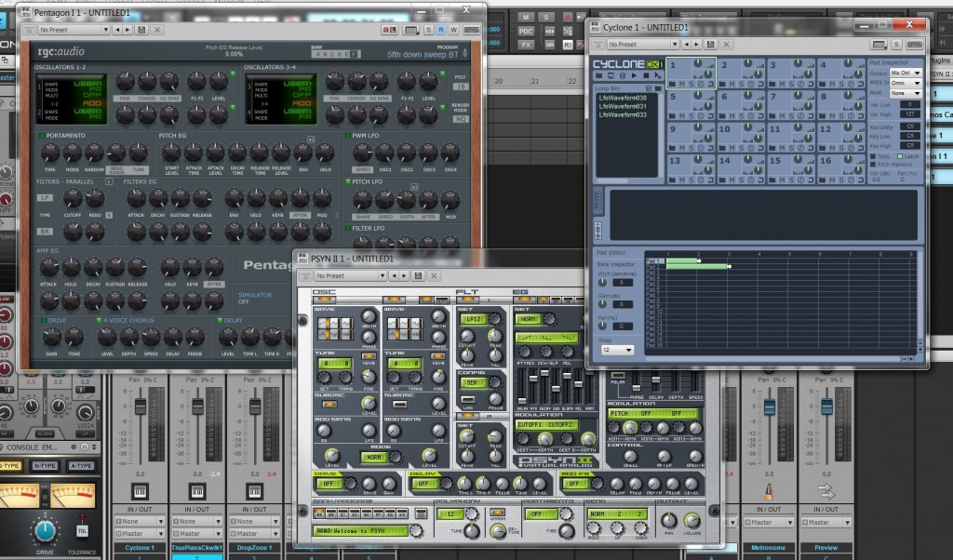Viewport: 953px width, 560px height.
Task: Open the Snap dropdown in Slice Inspector
Action: [x=617, y=350]
